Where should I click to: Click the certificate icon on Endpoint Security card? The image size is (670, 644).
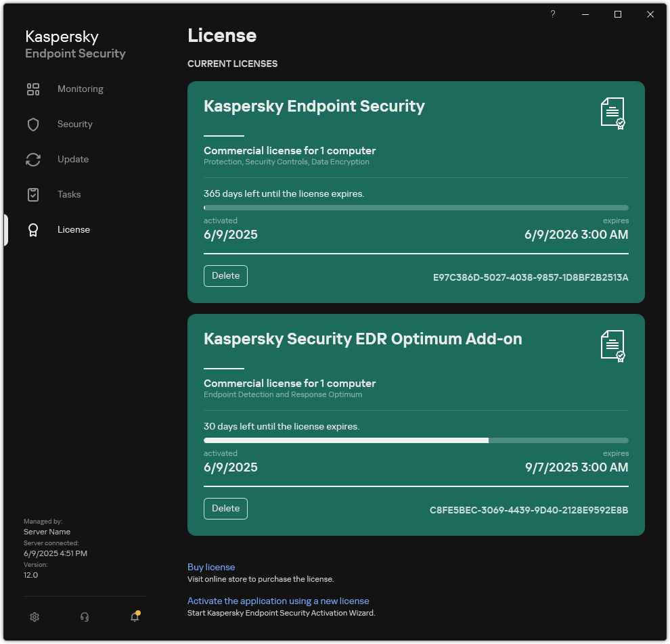click(612, 113)
